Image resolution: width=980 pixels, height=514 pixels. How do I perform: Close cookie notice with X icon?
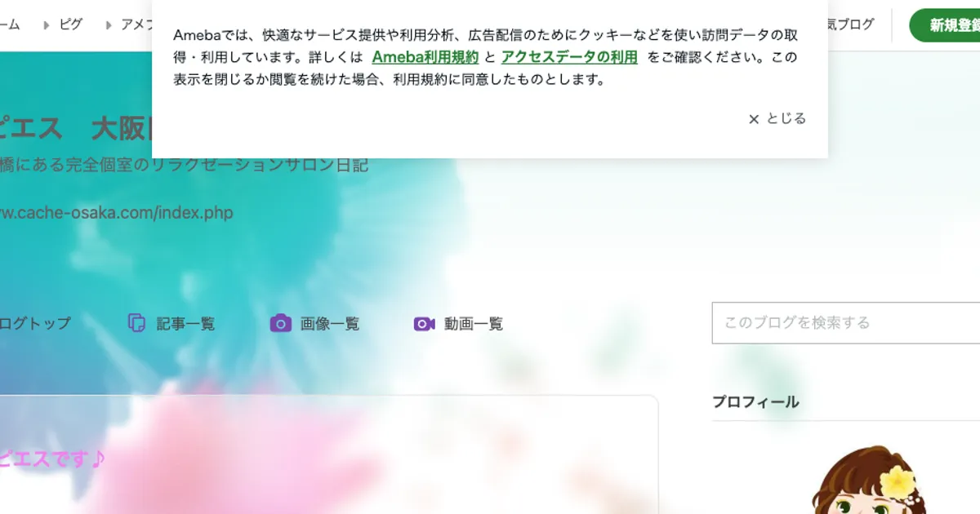754,119
